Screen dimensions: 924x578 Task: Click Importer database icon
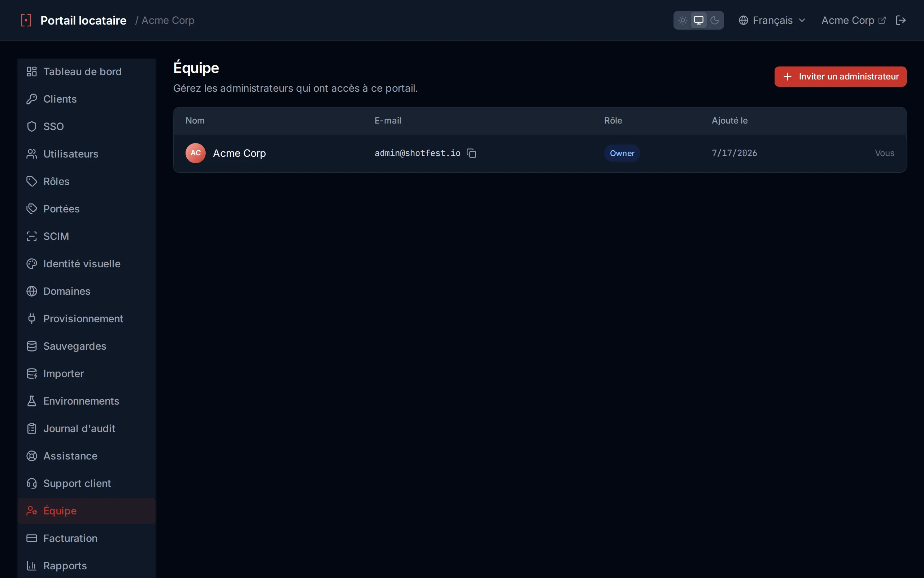tap(32, 374)
